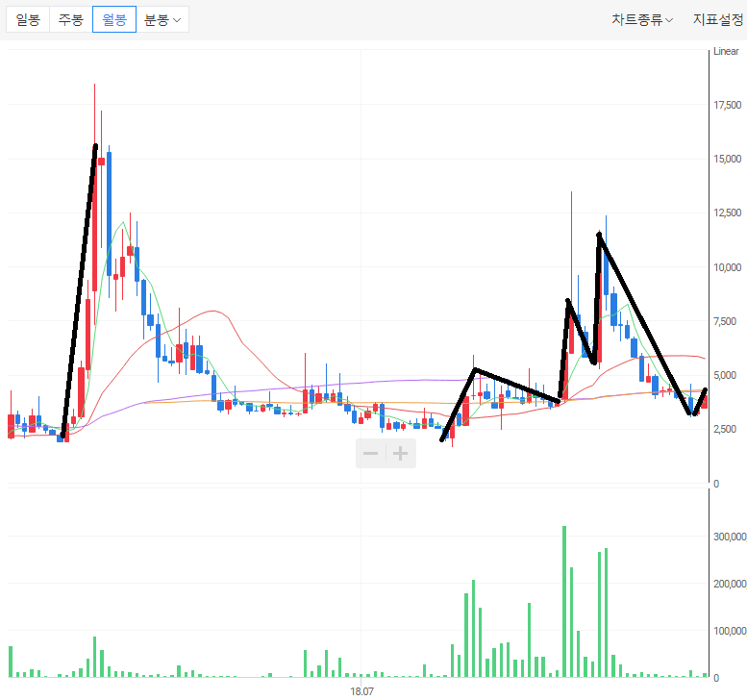Click the 5,000 price axis label

[x=725, y=375]
